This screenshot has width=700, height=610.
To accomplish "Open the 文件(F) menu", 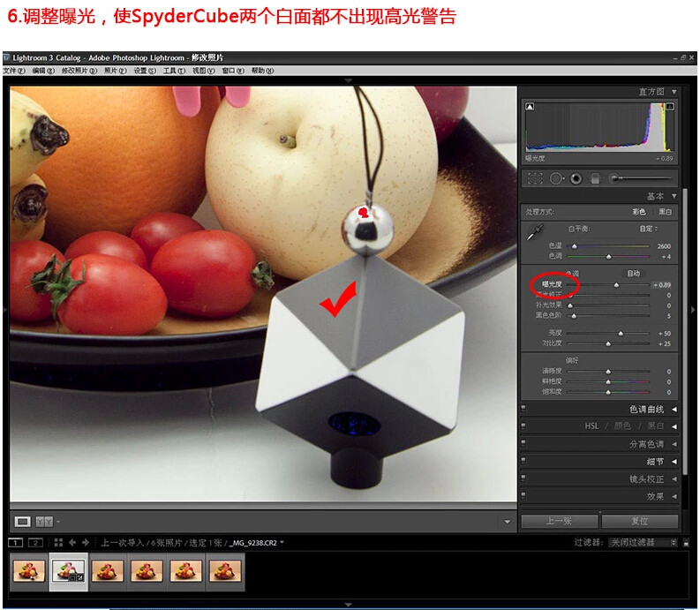I will pos(14,71).
